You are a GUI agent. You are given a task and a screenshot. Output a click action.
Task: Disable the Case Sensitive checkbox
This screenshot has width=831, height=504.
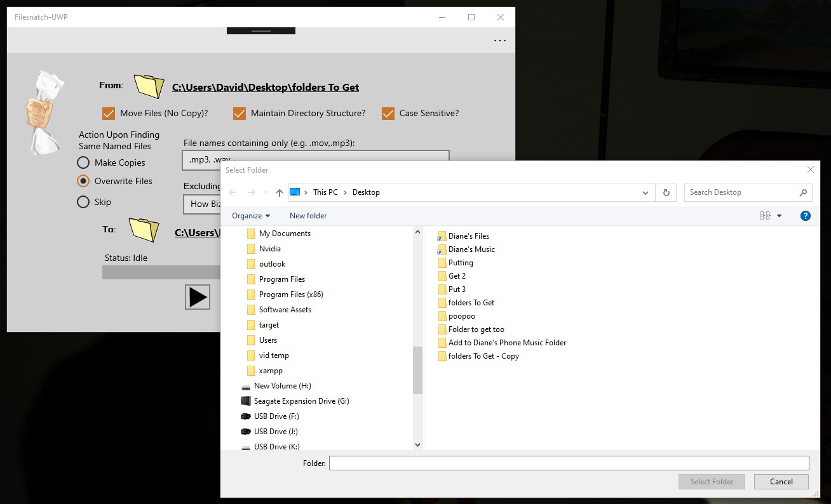388,114
